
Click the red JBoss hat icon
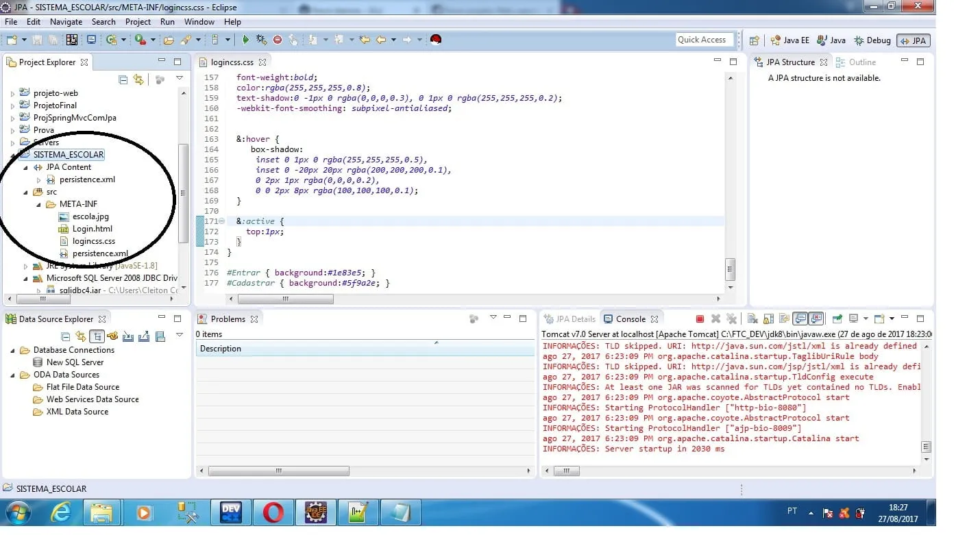(435, 40)
